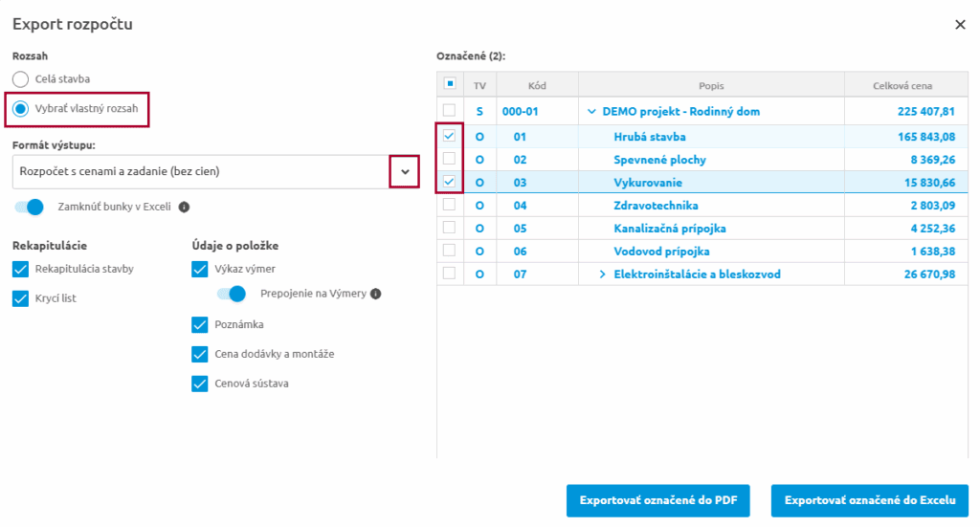
Task: Uncheck the Hrubá stavba row checkbox
Action: (x=450, y=137)
